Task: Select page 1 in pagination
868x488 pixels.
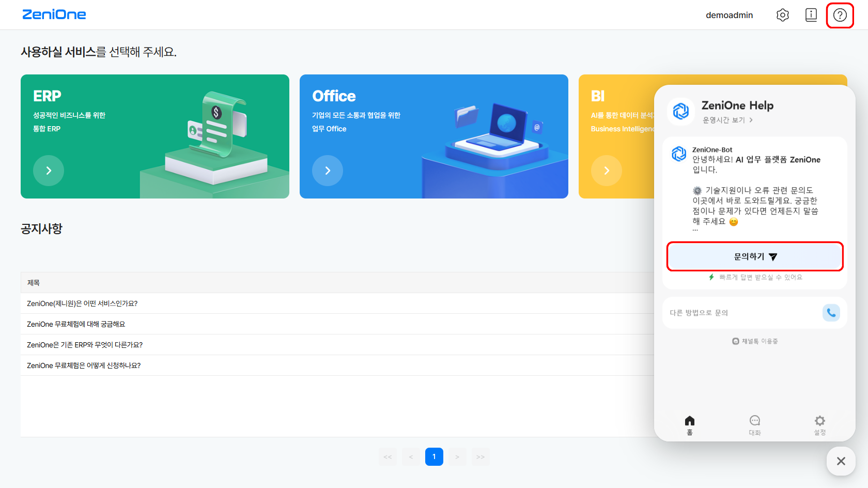Action: click(434, 457)
